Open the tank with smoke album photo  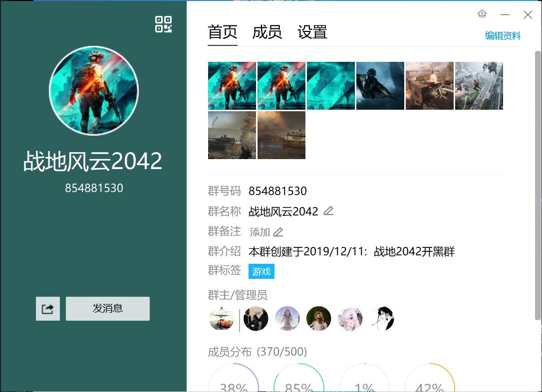tap(232, 135)
